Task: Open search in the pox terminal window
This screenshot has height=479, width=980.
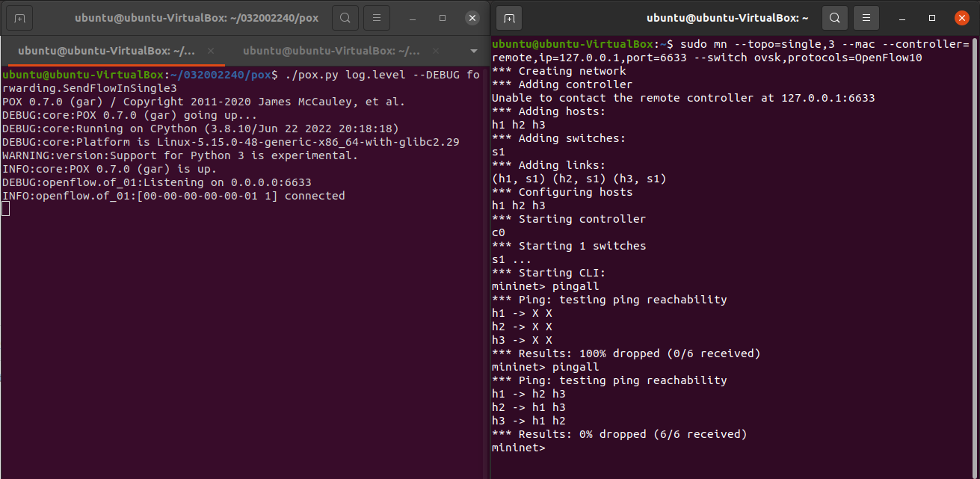Action: pos(345,17)
